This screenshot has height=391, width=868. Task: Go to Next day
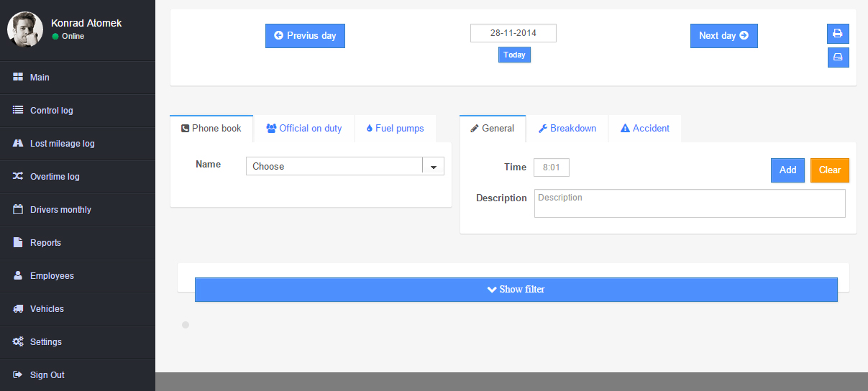tap(723, 36)
